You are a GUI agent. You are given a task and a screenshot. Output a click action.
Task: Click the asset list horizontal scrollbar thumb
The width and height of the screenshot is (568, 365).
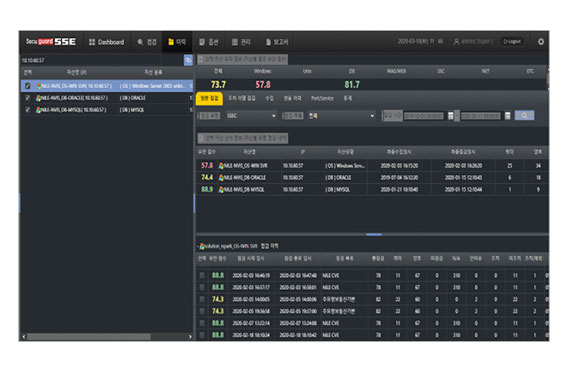89,337
